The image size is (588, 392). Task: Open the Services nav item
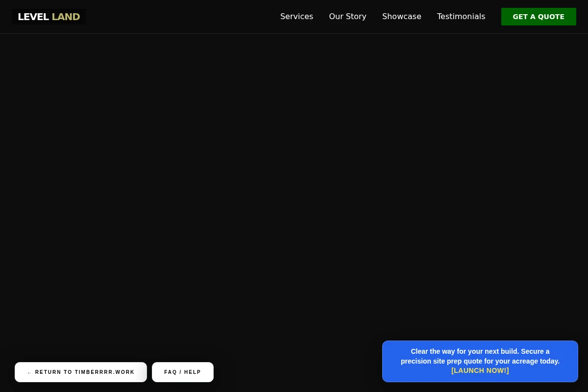pyautogui.click(x=296, y=17)
